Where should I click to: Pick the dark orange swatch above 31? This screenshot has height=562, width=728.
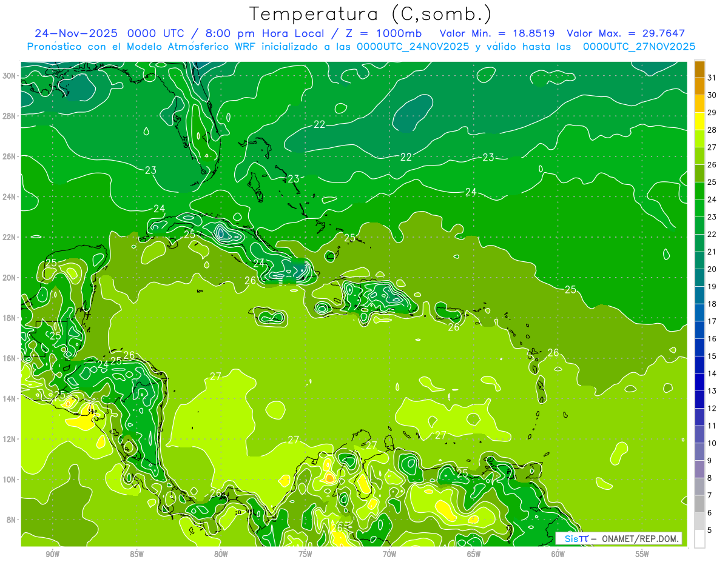coord(700,69)
